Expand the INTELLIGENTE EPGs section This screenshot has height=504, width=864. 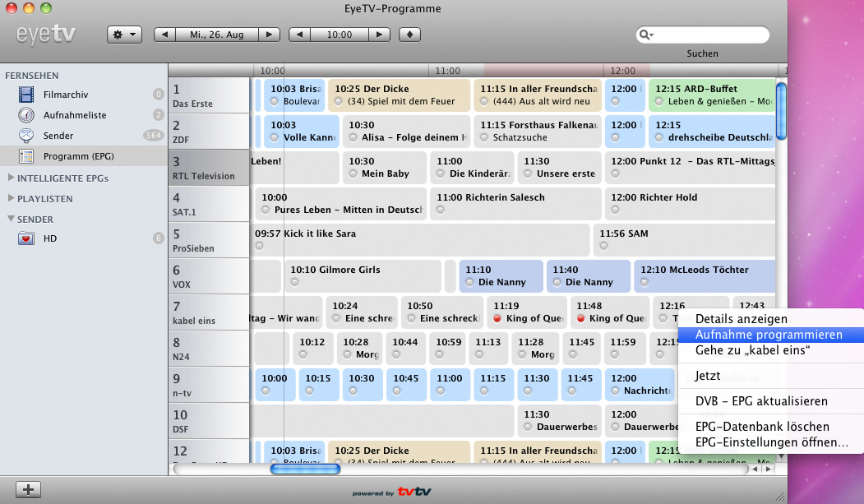[11, 178]
